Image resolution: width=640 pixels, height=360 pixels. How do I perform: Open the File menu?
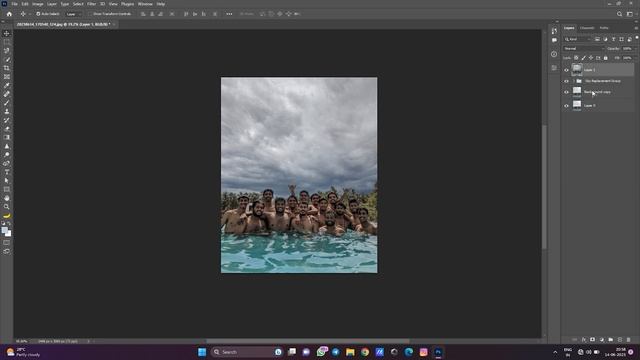pyautogui.click(x=14, y=4)
